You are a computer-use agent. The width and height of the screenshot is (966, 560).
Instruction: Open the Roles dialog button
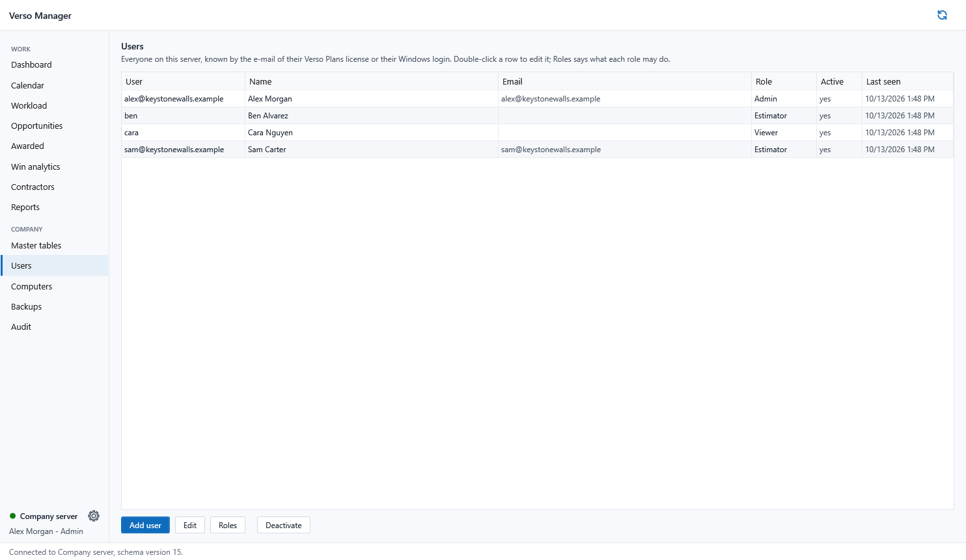click(228, 525)
